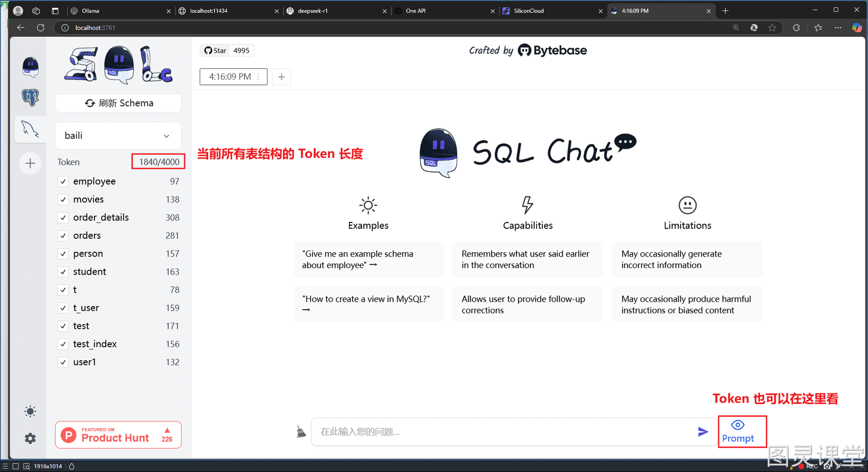Switch to the localhost:11434 browser tab
The width and height of the screenshot is (868, 472).
pyautogui.click(x=228, y=11)
